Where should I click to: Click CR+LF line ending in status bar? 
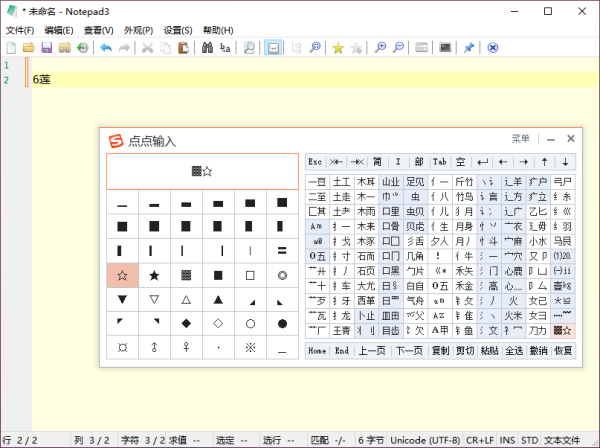tap(480, 440)
